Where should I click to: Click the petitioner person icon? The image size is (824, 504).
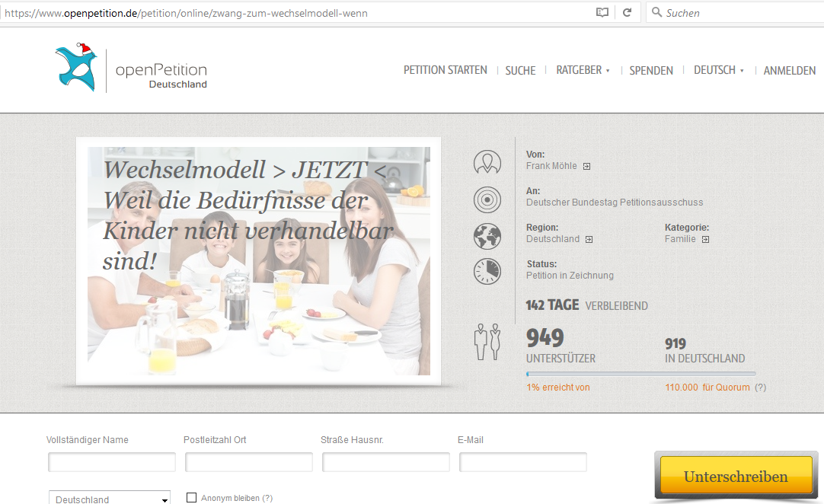point(487,162)
